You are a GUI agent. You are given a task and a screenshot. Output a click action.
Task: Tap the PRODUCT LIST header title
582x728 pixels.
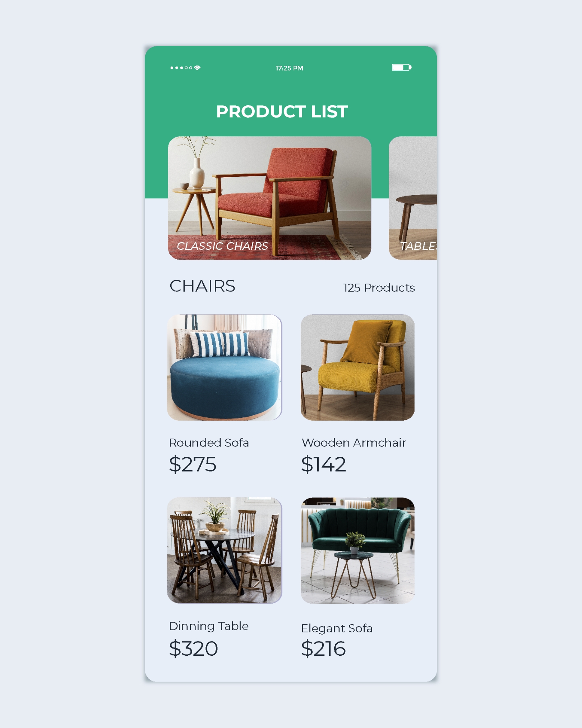(282, 111)
